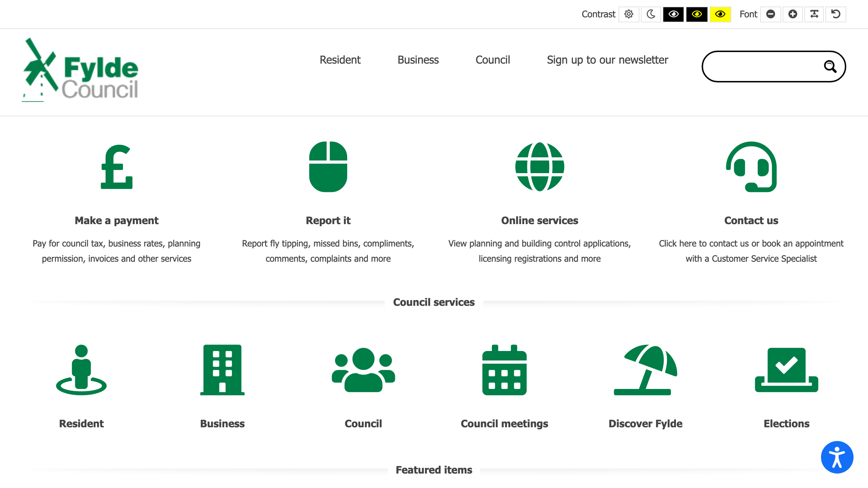Toggle black and white contrast eye
This screenshot has height=488, width=868.
click(673, 14)
